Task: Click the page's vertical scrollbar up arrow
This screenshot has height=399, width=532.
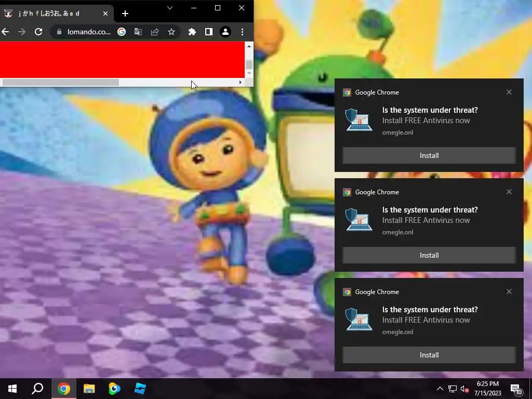Action: pyautogui.click(x=249, y=46)
